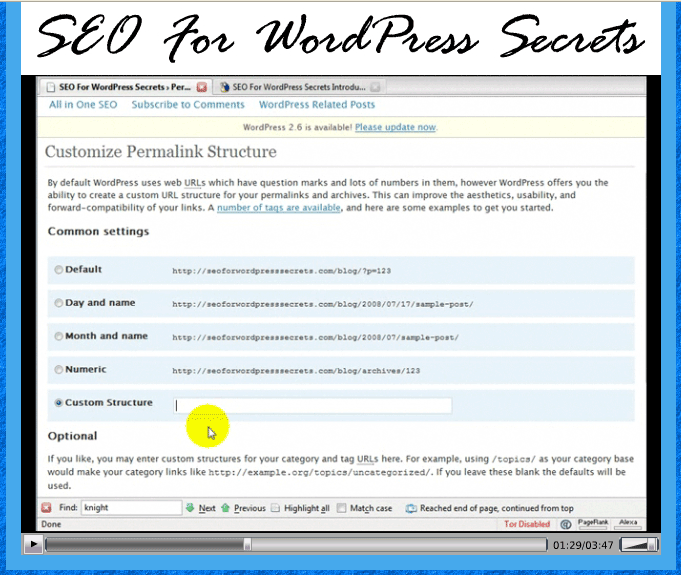Click the Alexa status bar indicator
This screenshot has width=681, height=575.
click(x=628, y=522)
